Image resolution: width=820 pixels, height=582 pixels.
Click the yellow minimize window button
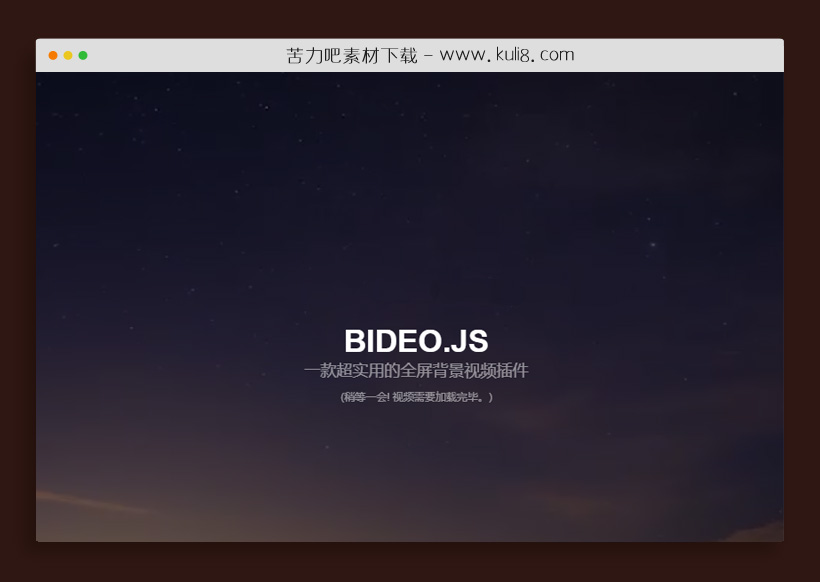tap(67, 55)
